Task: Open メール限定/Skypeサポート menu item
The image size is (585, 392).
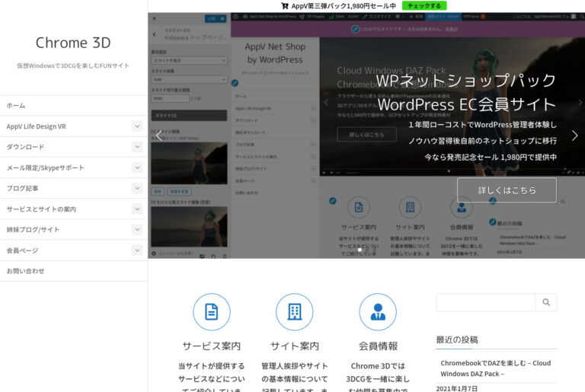Action: tap(45, 168)
